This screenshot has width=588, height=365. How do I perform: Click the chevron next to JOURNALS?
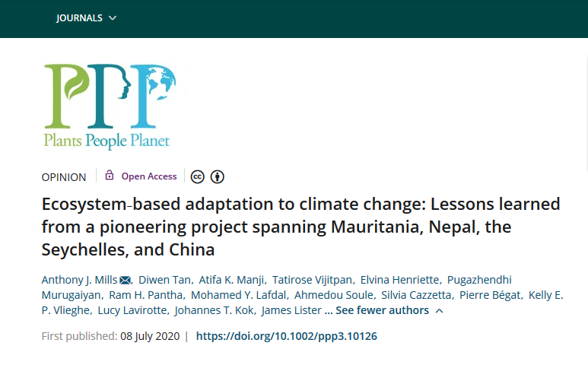(x=113, y=18)
